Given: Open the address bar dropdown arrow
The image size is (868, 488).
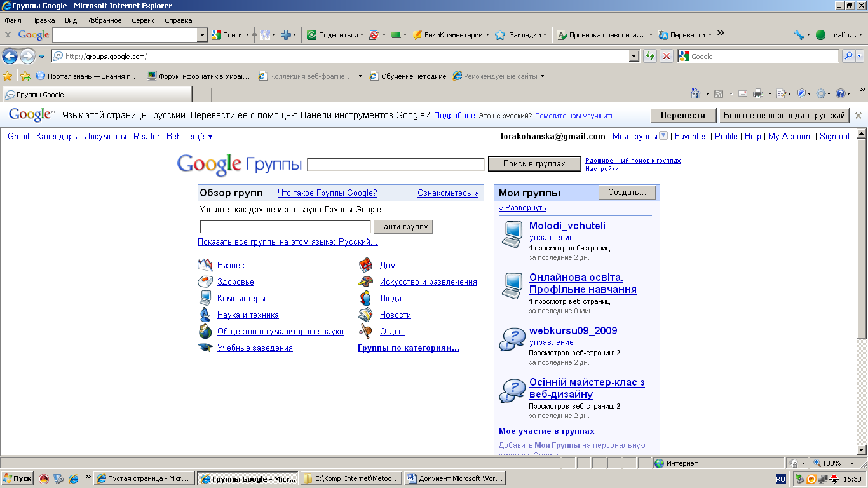Looking at the screenshot, I should click(634, 56).
